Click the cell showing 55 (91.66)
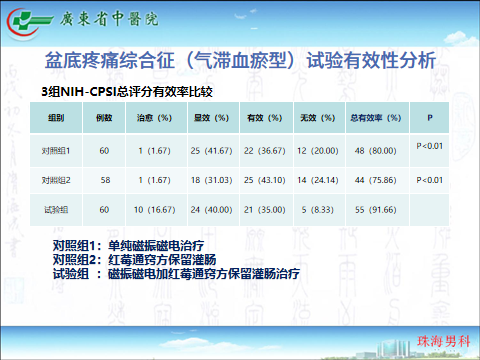The image size is (480, 360). pyautogui.click(x=377, y=210)
